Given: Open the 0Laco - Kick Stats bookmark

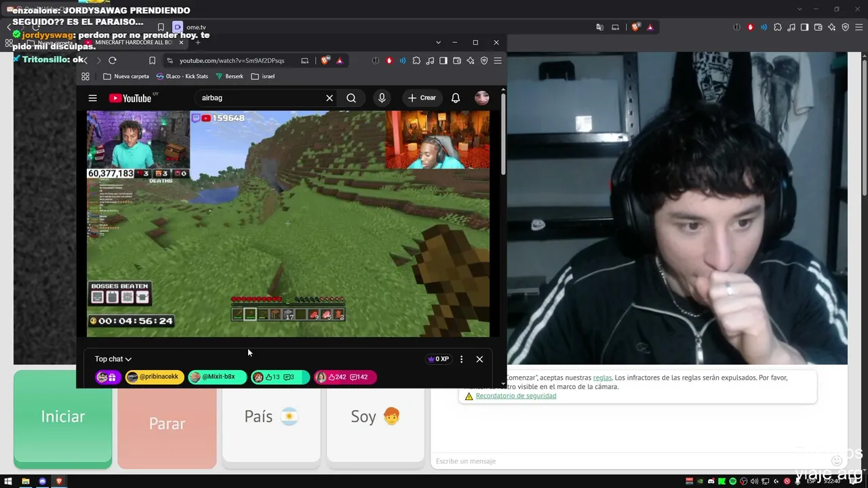Looking at the screenshot, I should pyautogui.click(x=182, y=77).
